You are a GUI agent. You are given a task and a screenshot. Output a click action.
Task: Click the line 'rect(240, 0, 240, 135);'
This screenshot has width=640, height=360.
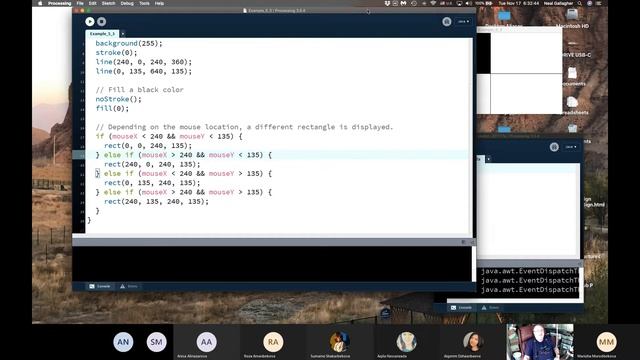coord(152,164)
